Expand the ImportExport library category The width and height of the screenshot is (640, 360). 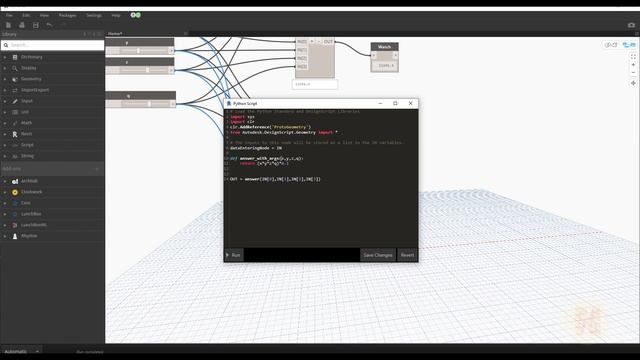coord(5,90)
